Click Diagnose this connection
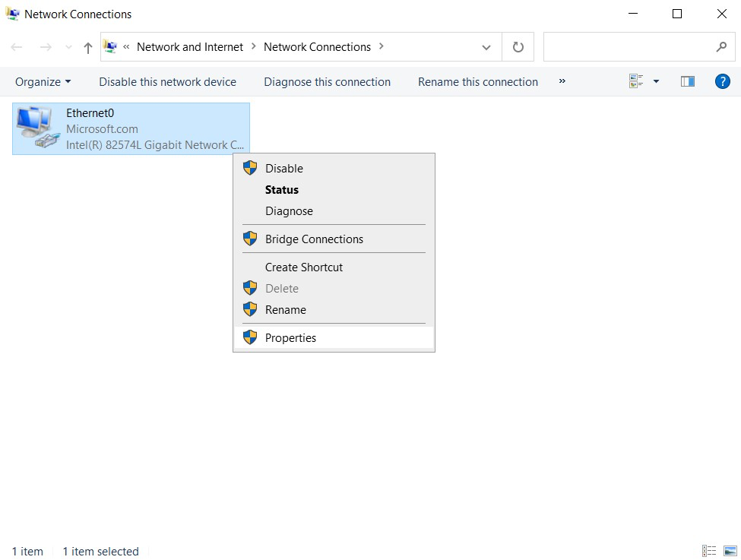 click(327, 82)
